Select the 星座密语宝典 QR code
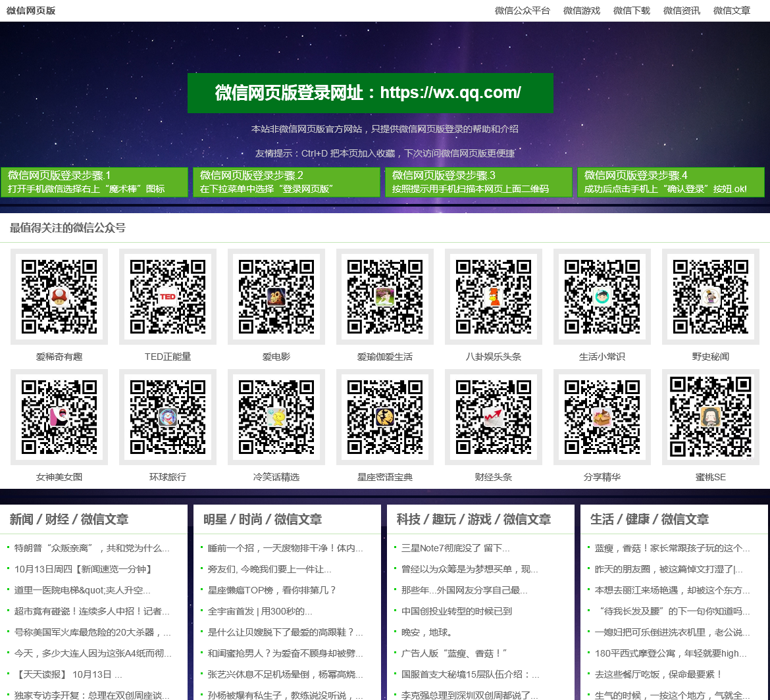Screen dimensions: 770x700 click(384, 416)
